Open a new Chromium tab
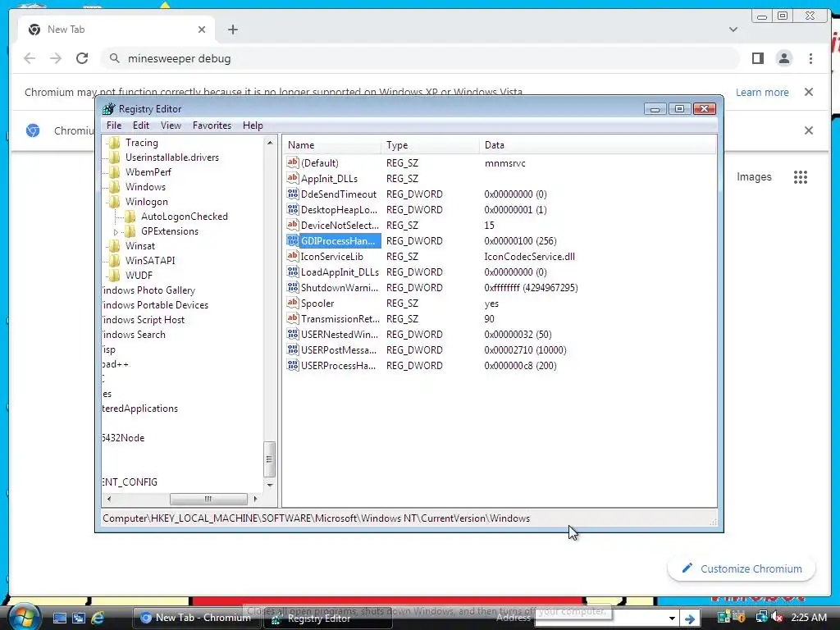This screenshot has width=840, height=630. (232, 30)
